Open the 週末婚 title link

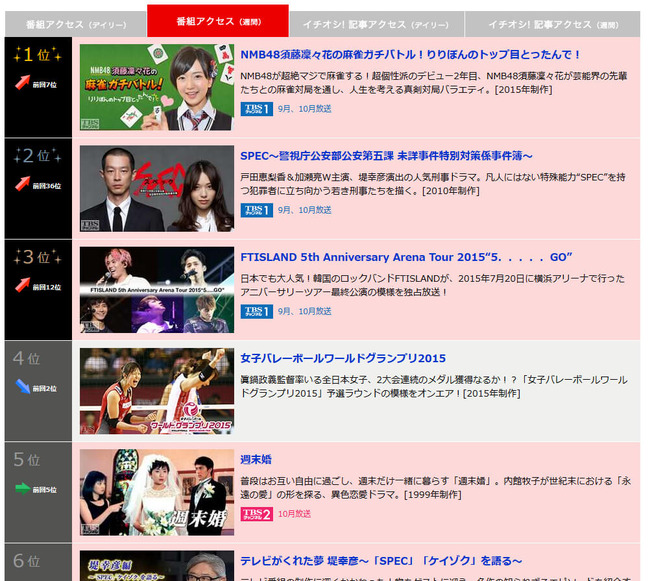click(256, 459)
